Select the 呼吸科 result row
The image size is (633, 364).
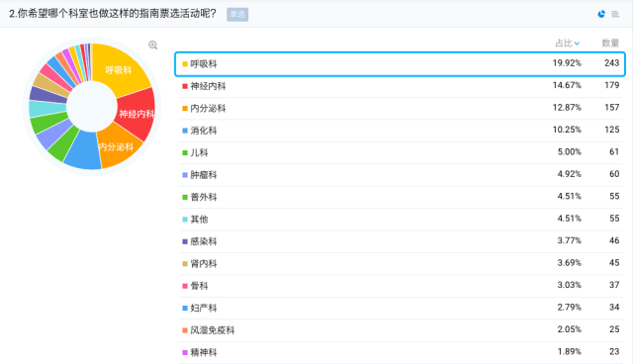[x=400, y=63]
